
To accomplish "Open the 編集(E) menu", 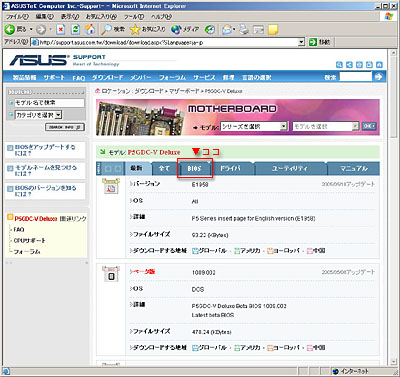I will (x=45, y=16).
